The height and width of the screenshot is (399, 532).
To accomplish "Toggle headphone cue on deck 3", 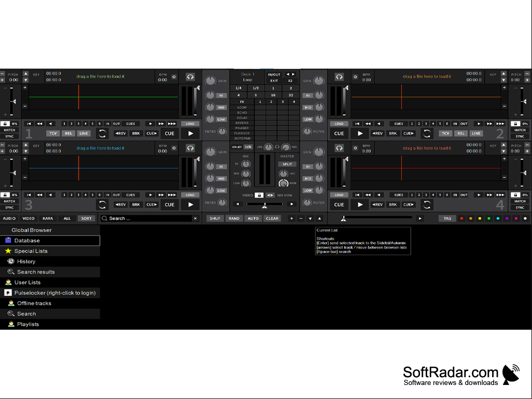I will (190, 148).
